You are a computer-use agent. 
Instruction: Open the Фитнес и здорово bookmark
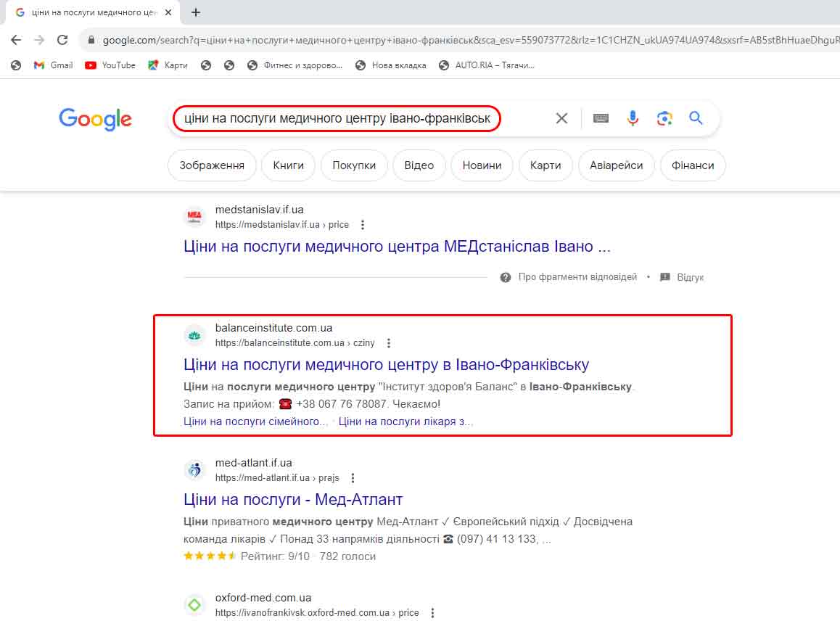point(295,65)
